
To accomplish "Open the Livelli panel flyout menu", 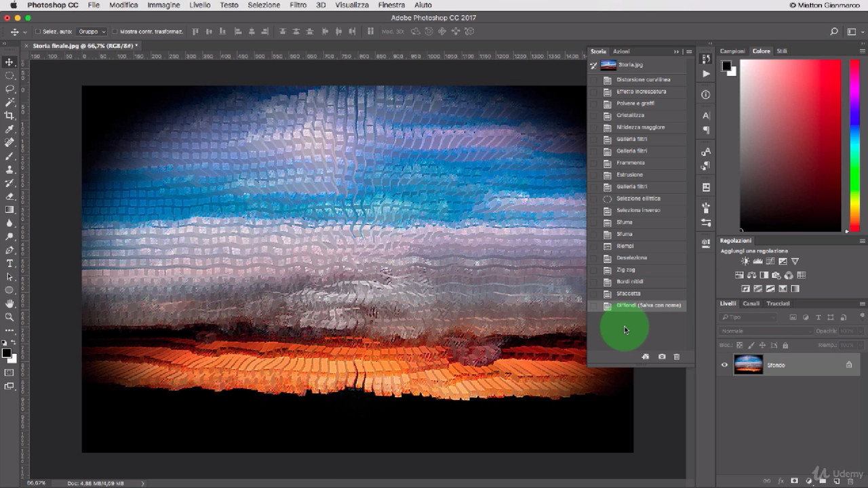I will (x=863, y=304).
